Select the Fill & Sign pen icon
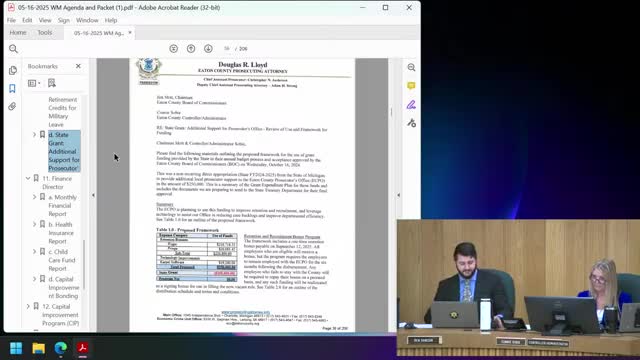This screenshot has width=640, height=360. 411,104
